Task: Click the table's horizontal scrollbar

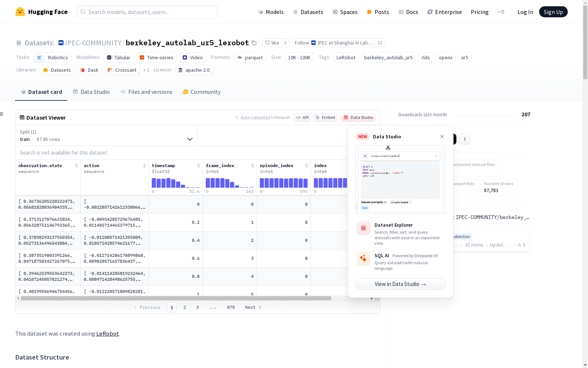Action: (176, 298)
